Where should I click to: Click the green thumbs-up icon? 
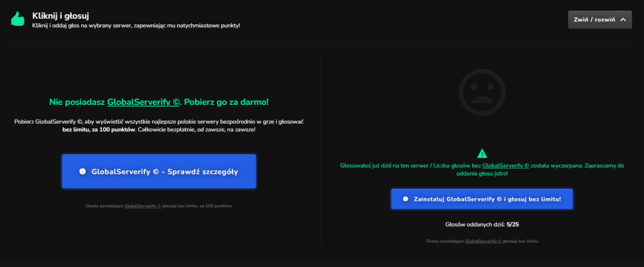(x=17, y=19)
